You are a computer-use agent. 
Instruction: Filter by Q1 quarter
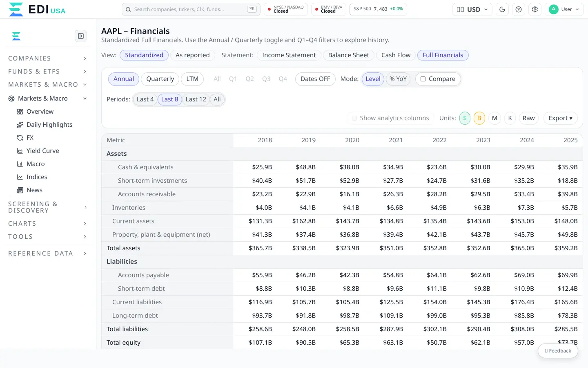point(233,79)
